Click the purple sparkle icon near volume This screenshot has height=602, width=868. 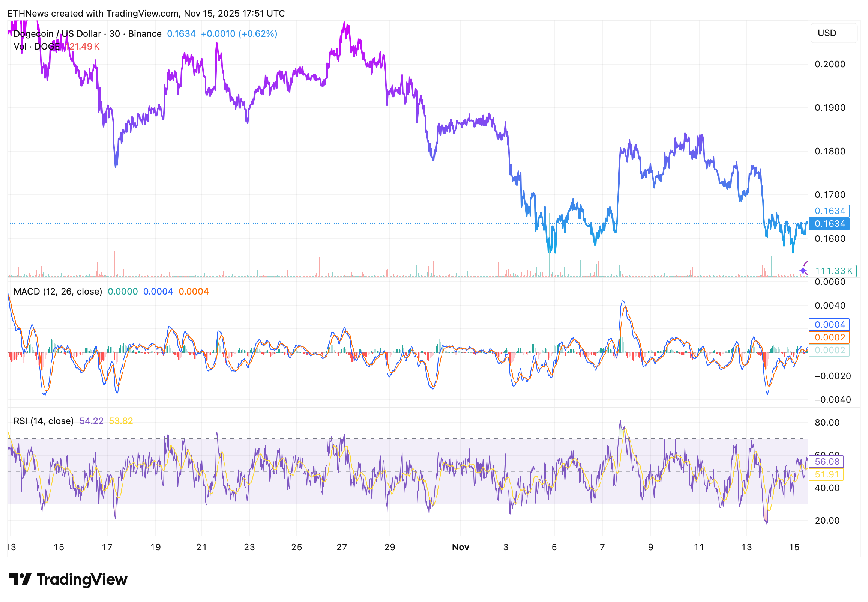pos(803,271)
